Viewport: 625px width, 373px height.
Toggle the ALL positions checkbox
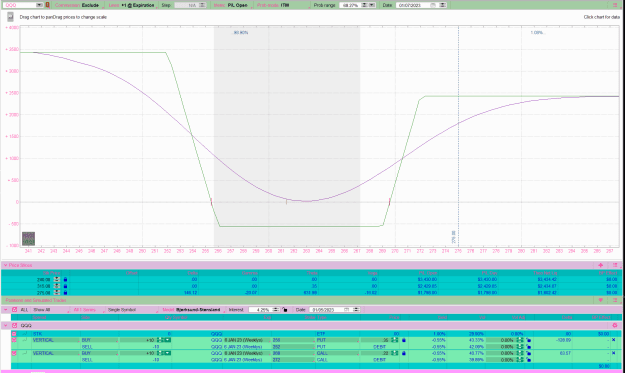click(x=14, y=310)
